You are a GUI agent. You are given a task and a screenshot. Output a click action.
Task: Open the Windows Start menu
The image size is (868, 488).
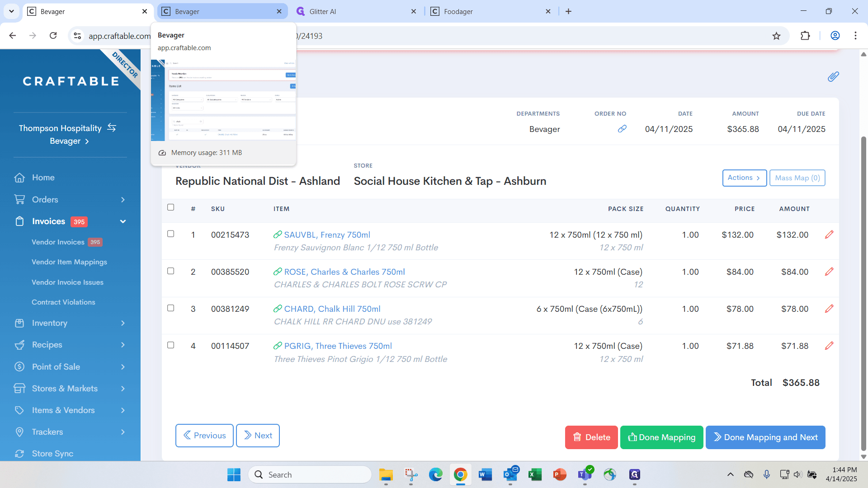[234, 474]
